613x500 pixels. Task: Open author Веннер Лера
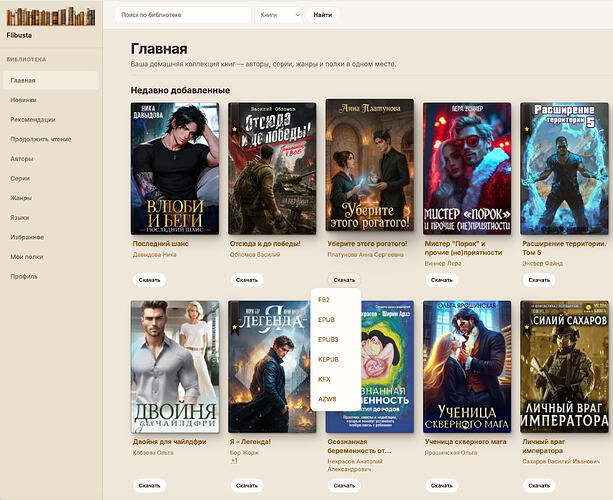(443, 263)
